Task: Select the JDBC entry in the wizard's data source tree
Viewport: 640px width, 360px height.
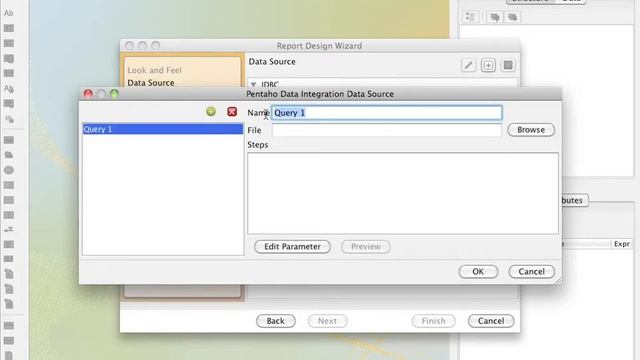Action: click(270, 84)
